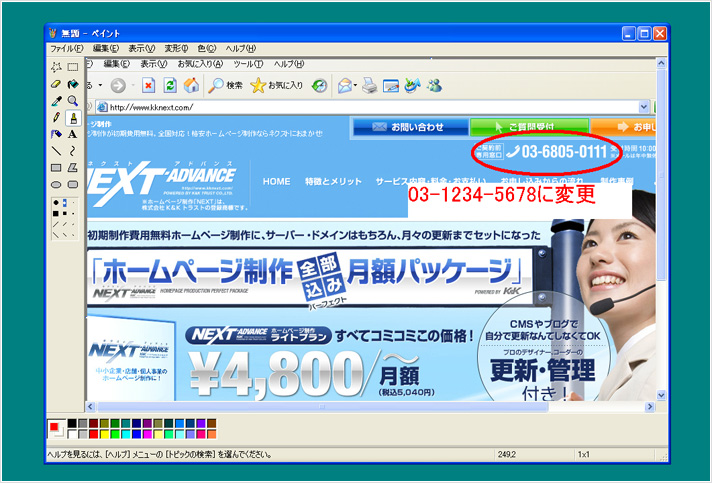Click the Messenger people icon in the pasted browser
The image size is (712, 483).
click(x=434, y=85)
